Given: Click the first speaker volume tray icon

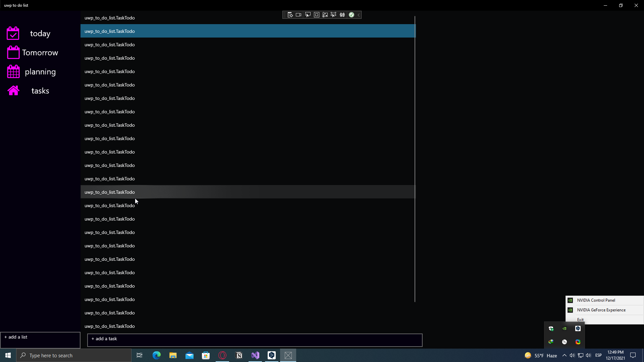Looking at the screenshot, I should pos(572,355).
